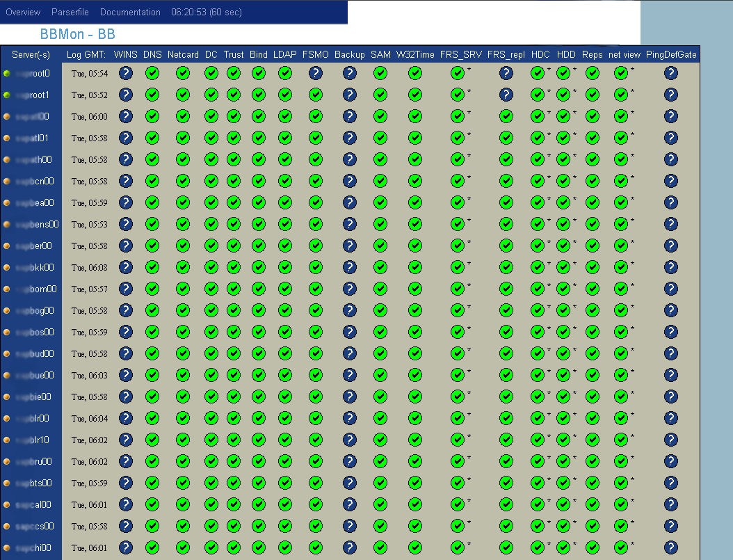Click the FSMO green check for cal00 row
This screenshot has height=560, width=733.
[316, 504]
